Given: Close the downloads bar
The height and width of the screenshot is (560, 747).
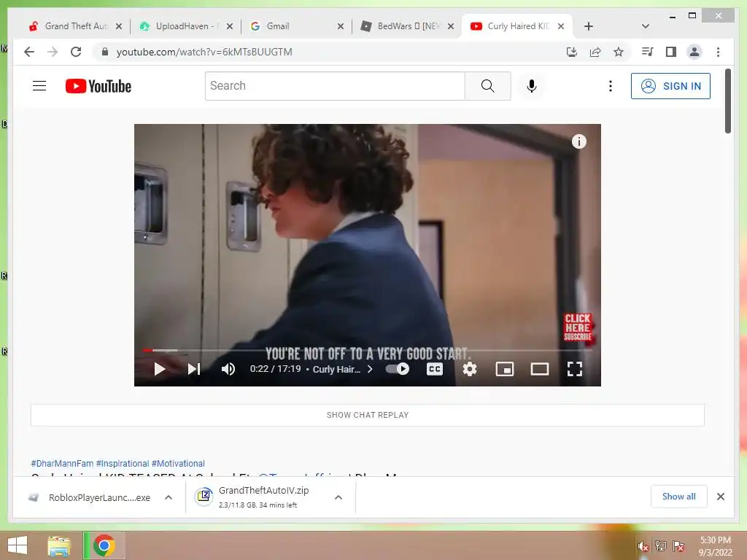Looking at the screenshot, I should [x=721, y=497].
